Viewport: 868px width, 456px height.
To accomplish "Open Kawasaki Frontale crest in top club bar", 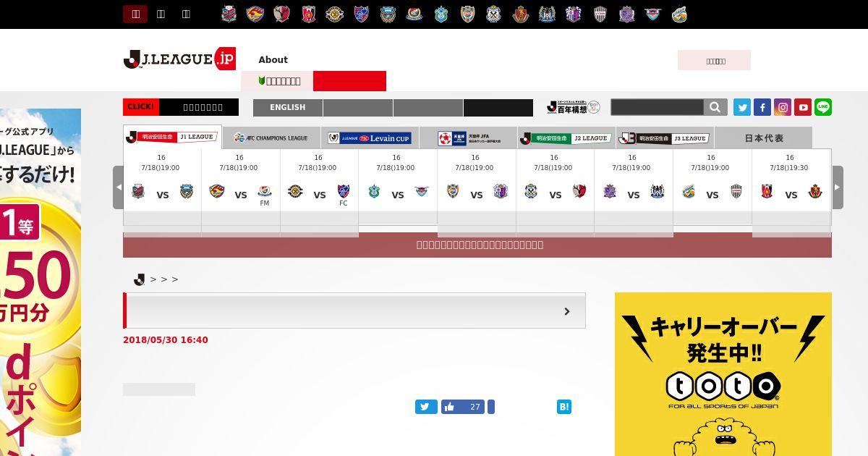I will [x=388, y=14].
